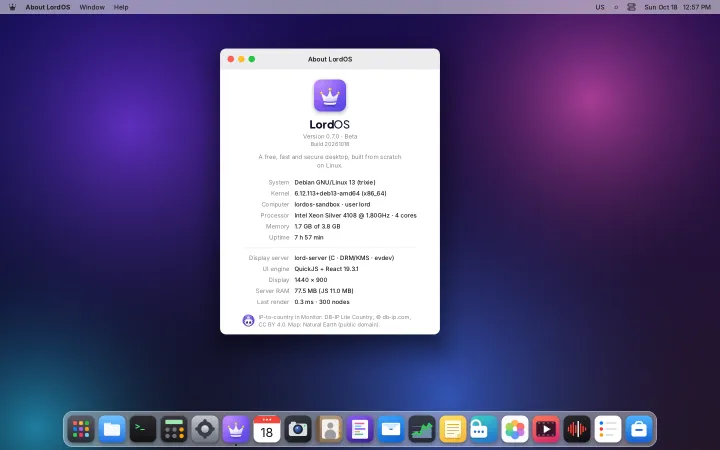Click the kernel version '6.12.113+deb13-amd64'
The height and width of the screenshot is (450, 720).
point(327,193)
